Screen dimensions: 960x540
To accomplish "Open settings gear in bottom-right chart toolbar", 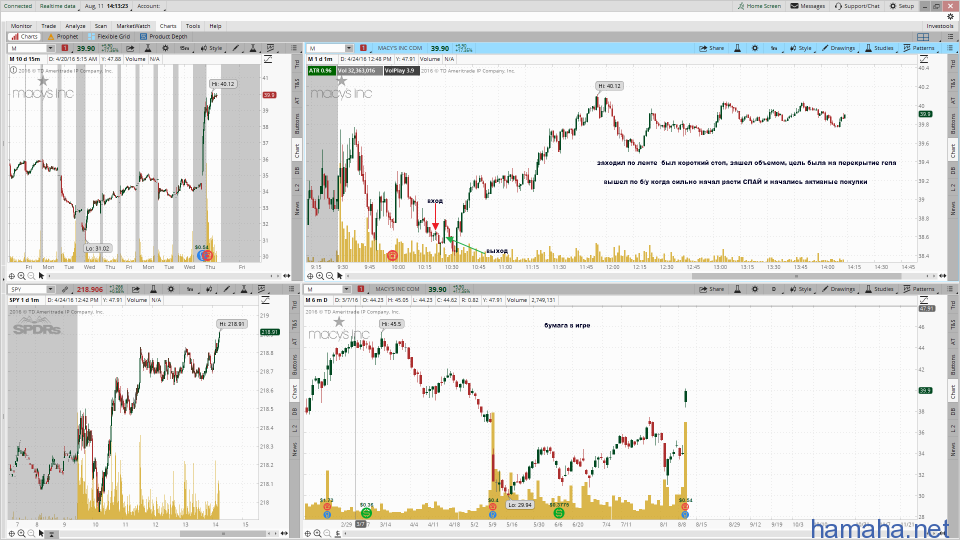I will coord(755,289).
